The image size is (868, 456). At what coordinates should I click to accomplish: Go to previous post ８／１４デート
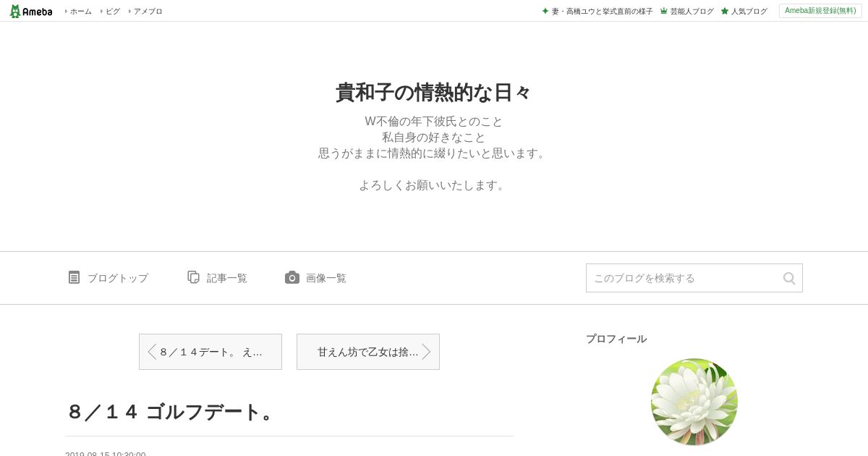(210, 352)
